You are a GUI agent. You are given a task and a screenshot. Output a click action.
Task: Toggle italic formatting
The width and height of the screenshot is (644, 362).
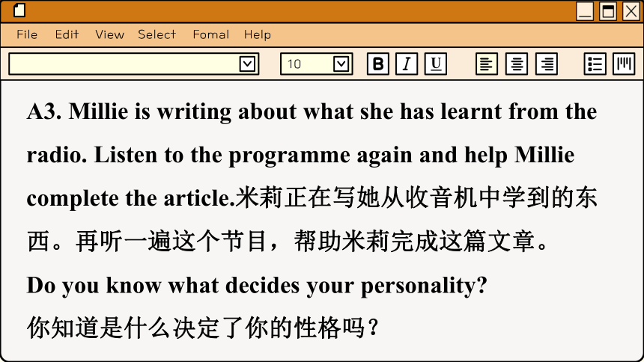click(x=407, y=64)
